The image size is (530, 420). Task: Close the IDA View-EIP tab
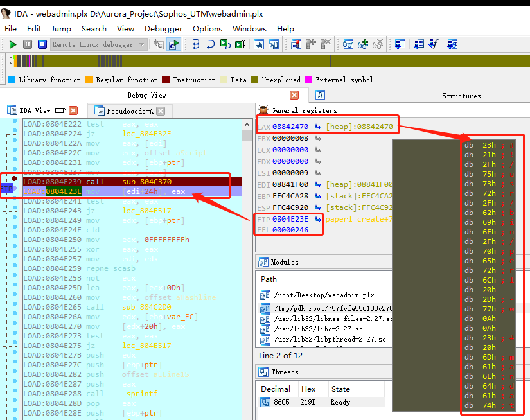[x=73, y=110]
